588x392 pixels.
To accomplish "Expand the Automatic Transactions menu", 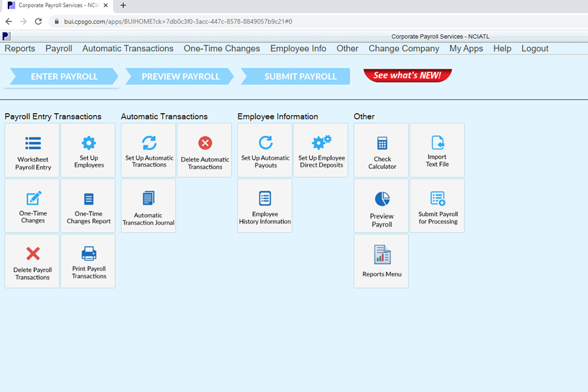I will tap(128, 49).
